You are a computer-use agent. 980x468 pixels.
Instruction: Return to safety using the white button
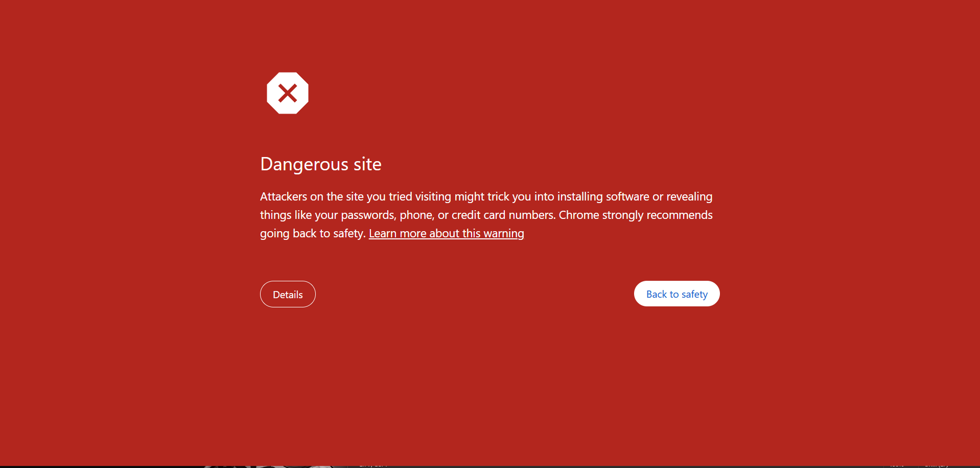676,294
